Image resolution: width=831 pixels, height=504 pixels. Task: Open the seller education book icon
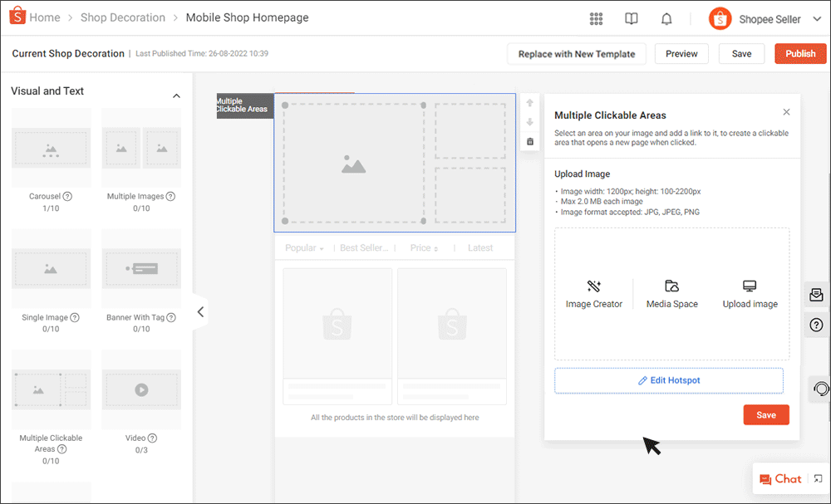pos(632,18)
